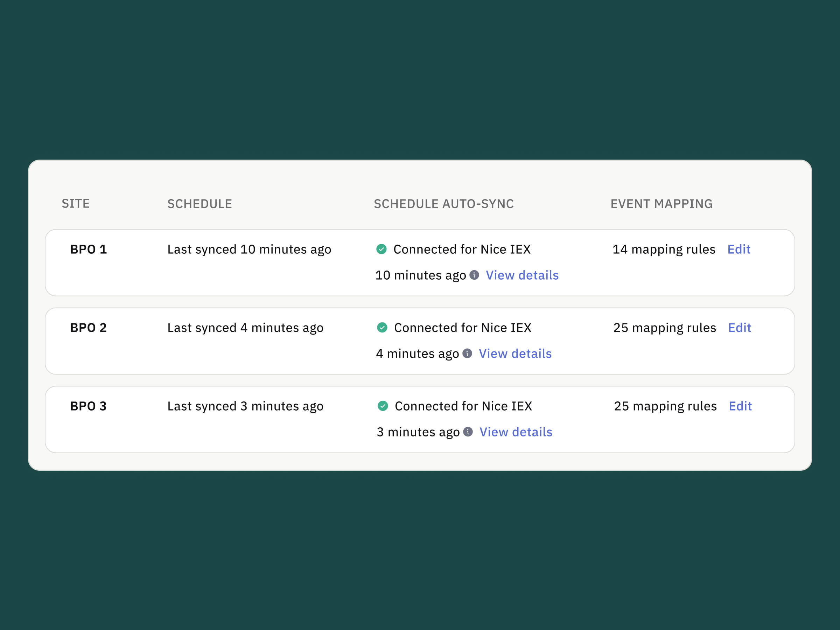Select the BPO 3 site name
The width and height of the screenshot is (840, 630).
[x=89, y=406]
